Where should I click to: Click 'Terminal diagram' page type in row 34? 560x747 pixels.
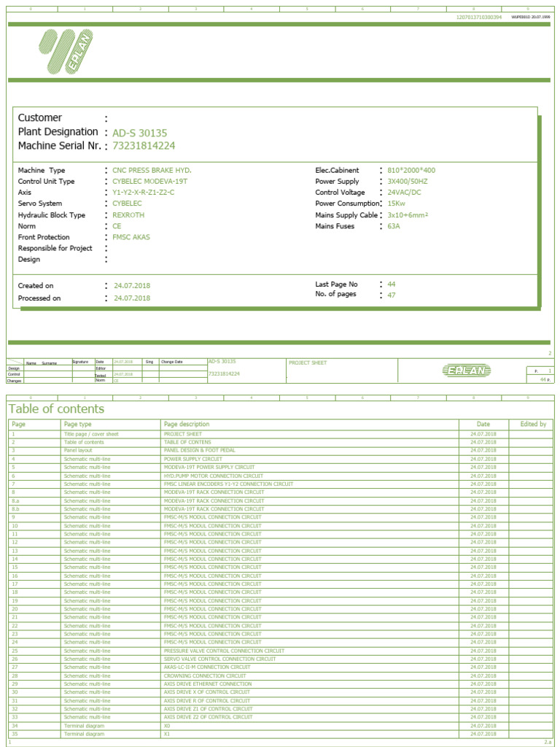point(84,726)
